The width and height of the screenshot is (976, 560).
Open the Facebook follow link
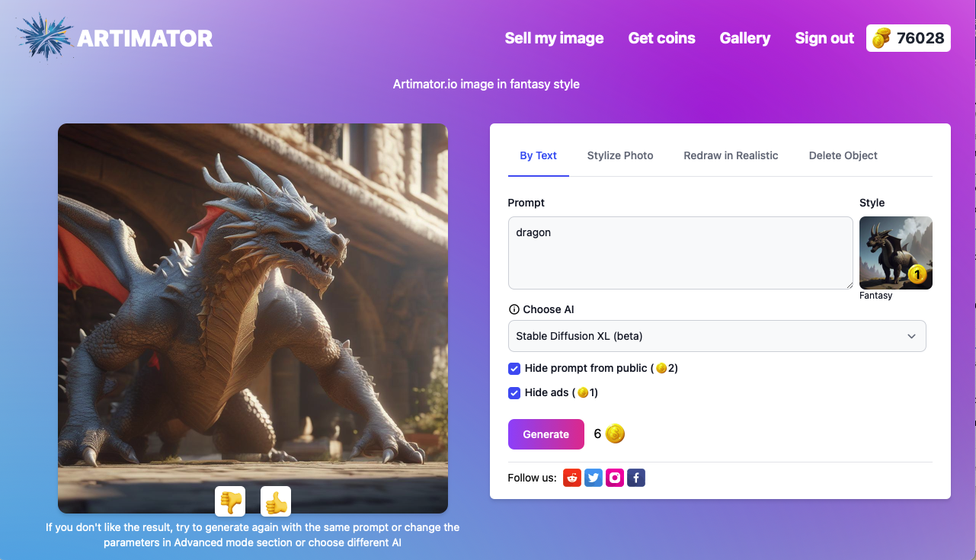(x=636, y=478)
